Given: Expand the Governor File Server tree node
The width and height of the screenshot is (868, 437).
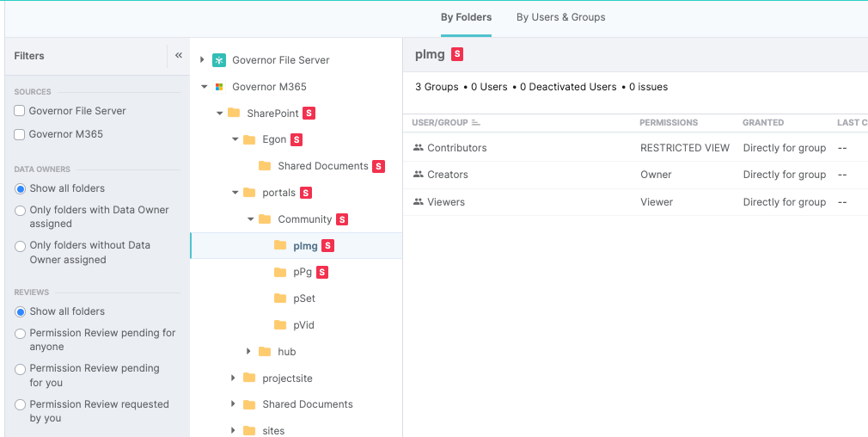Looking at the screenshot, I should (x=203, y=60).
